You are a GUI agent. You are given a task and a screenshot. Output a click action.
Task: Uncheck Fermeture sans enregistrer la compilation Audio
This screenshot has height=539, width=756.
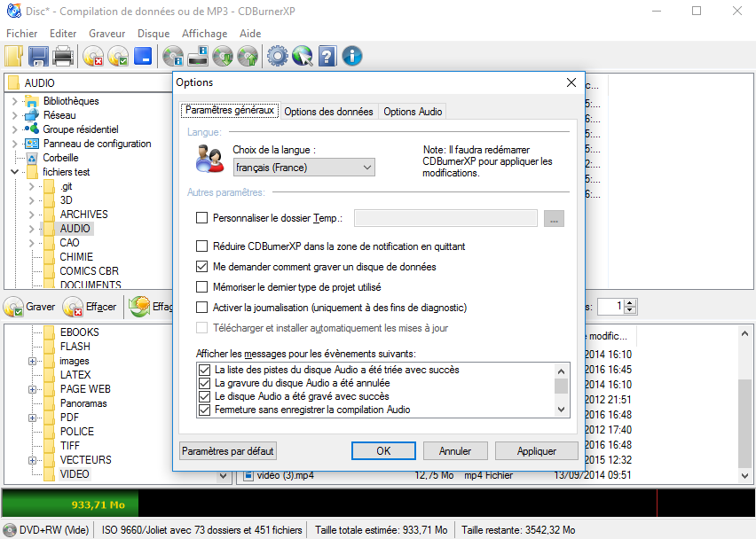tap(204, 410)
